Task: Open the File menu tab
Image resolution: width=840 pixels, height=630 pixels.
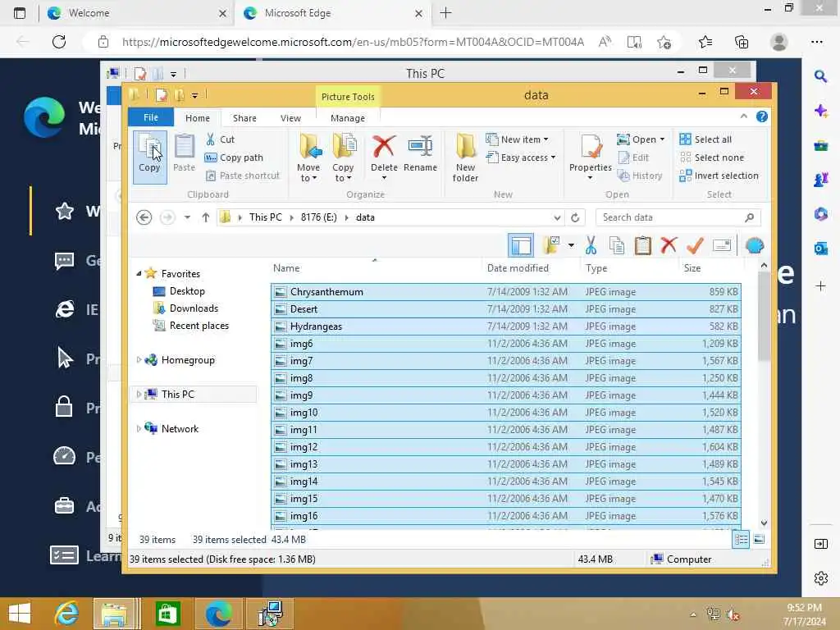Action: 151,117
